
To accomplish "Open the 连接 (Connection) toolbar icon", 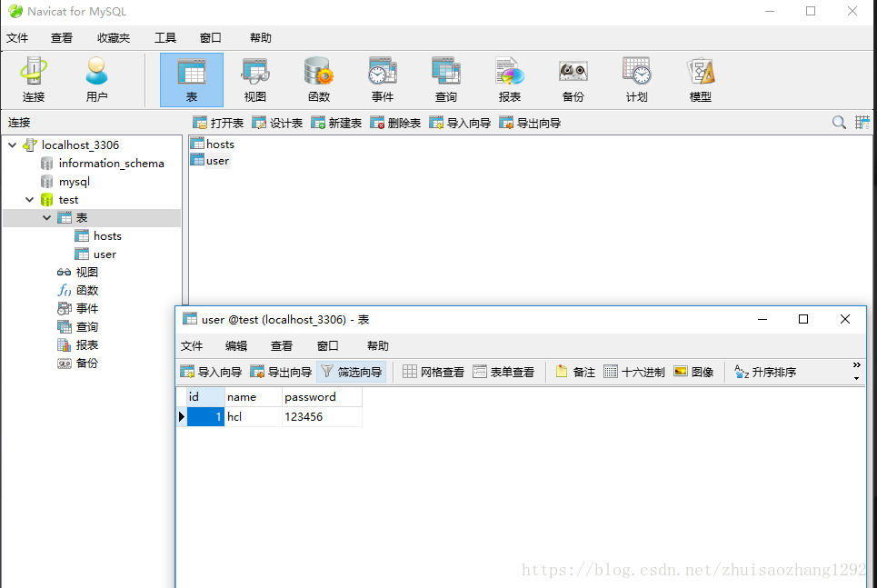I will click(x=34, y=79).
